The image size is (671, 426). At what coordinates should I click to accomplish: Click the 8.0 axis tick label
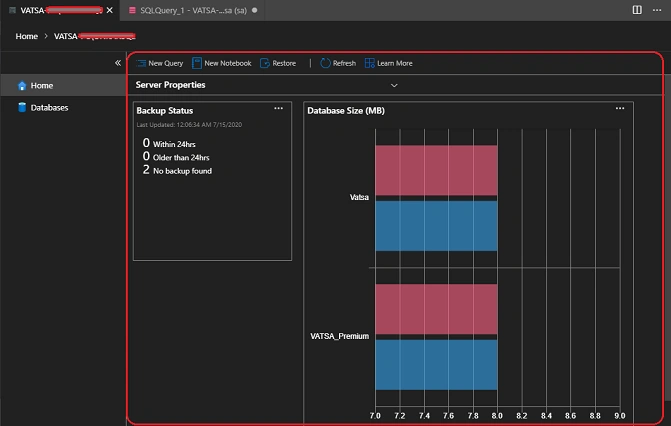[497, 416]
